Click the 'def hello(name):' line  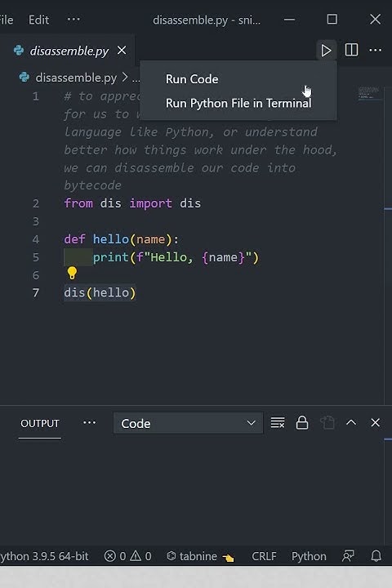121,239
